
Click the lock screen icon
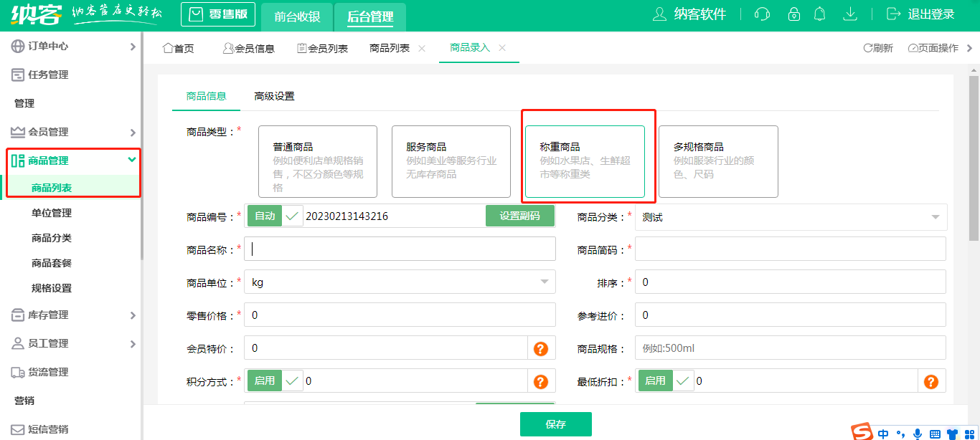pyautogui.click(x=793, y=14)
